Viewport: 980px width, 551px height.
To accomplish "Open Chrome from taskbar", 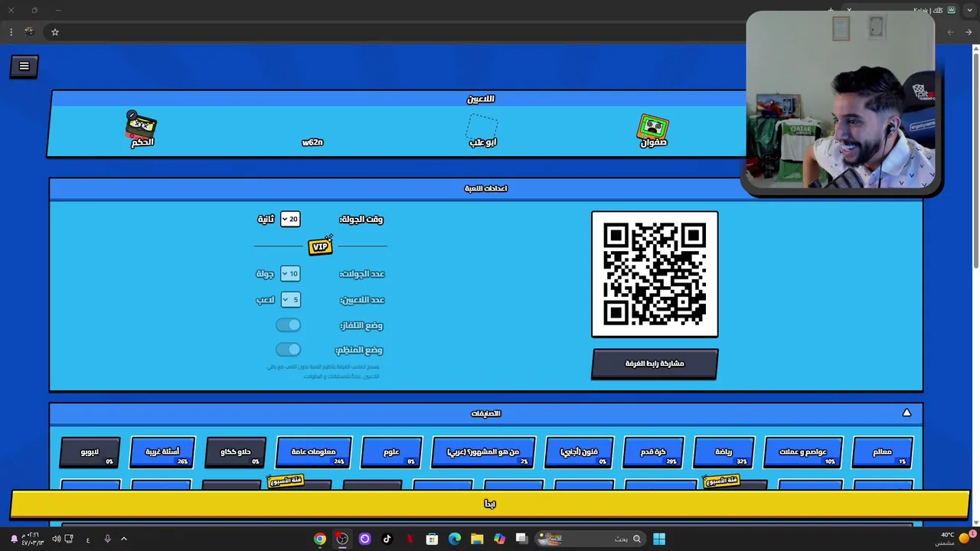I will (320, 539).
